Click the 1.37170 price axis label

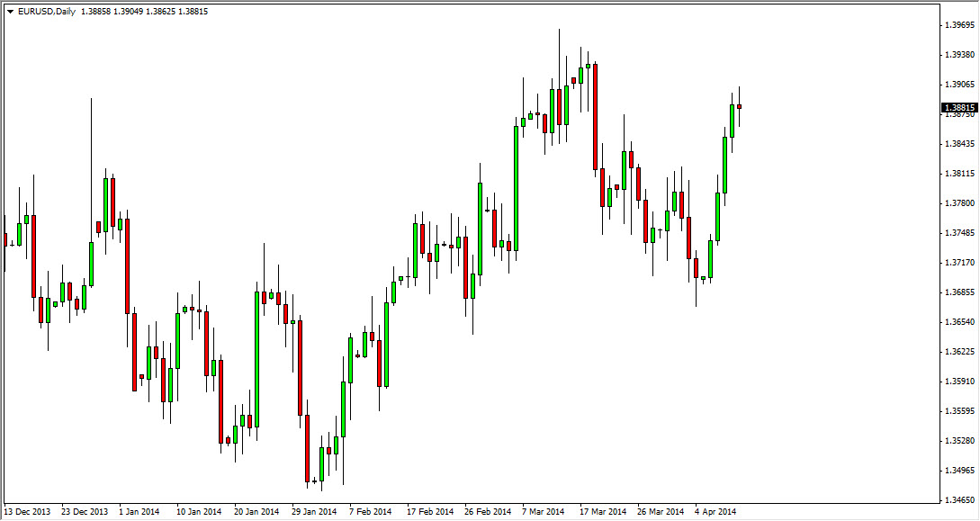tap(960, 263)
